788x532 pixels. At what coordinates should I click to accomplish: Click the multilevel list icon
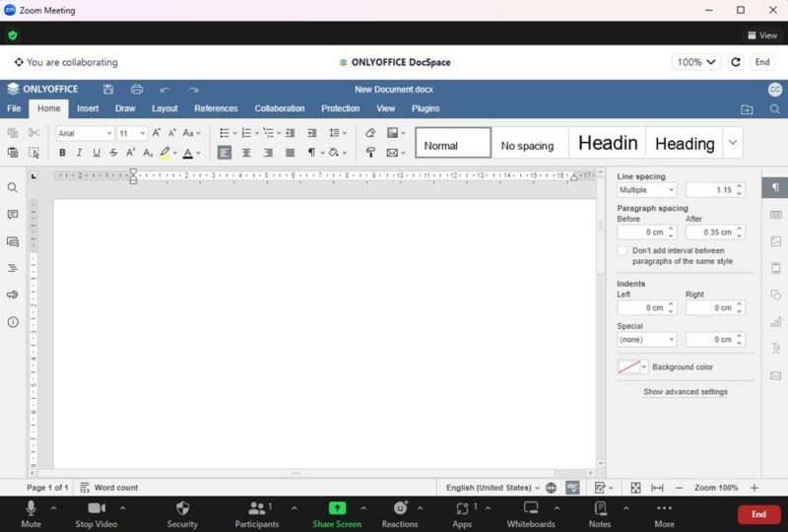tap(269, 133)
